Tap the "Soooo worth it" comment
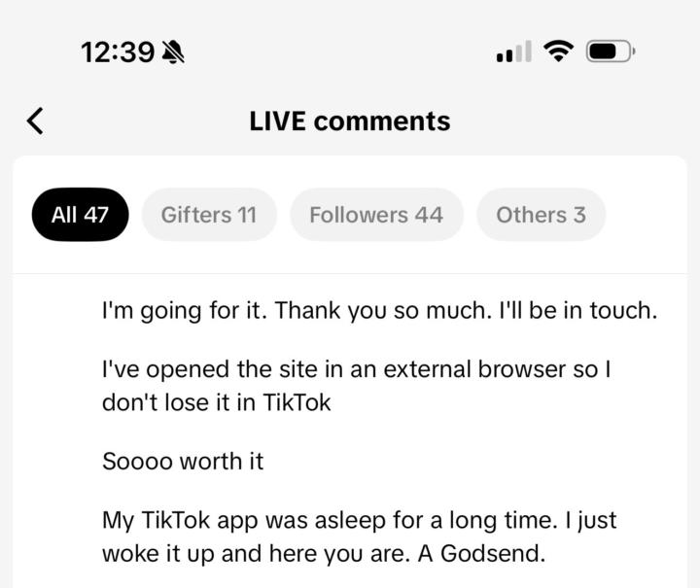700x588 pixels. [183, 461]
